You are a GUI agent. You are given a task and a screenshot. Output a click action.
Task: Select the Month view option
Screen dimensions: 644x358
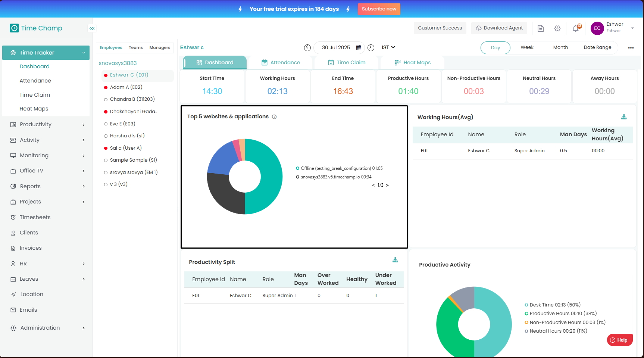point(560,47)
